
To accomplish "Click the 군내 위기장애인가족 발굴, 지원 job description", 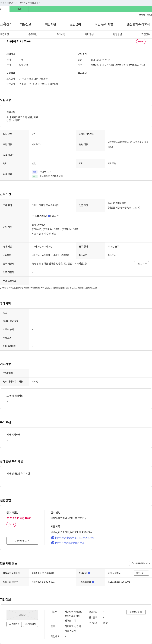I will (x=22, y=117).
